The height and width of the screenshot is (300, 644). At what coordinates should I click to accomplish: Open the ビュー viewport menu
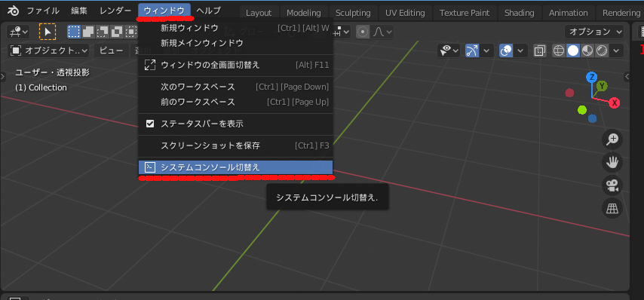tap(112, 51)
